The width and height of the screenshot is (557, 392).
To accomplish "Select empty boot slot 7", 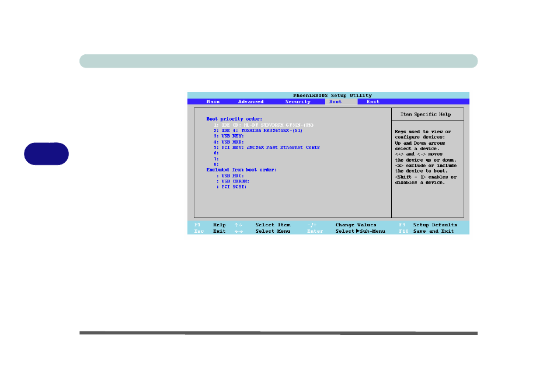I will click(x=216, y=159).
